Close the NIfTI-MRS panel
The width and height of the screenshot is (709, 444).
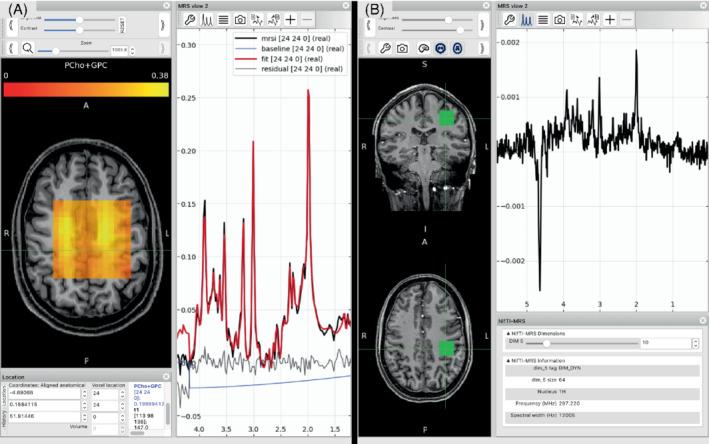703,321
